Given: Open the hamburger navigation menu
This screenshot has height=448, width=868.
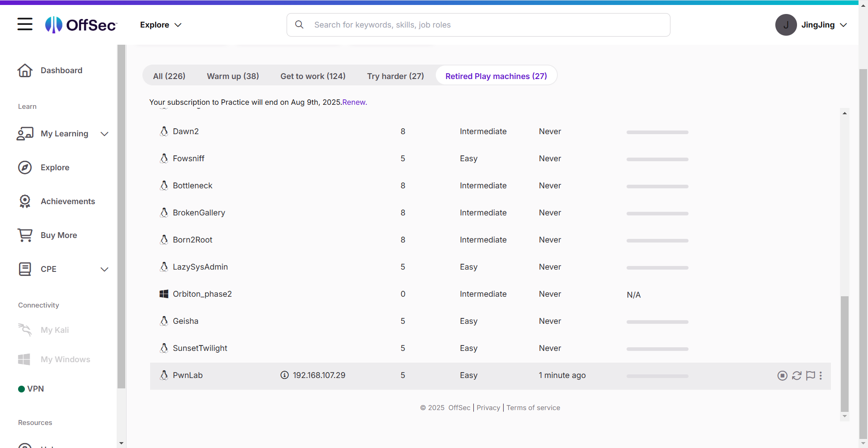Looking at the screenshot, I should 25,24.
